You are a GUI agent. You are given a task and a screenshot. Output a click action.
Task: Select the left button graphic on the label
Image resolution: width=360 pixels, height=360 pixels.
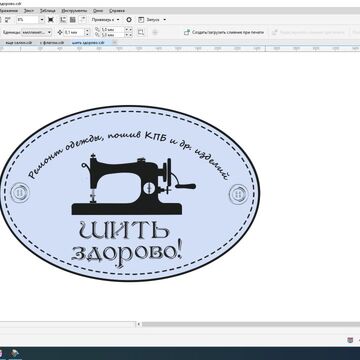pos(20,193)
